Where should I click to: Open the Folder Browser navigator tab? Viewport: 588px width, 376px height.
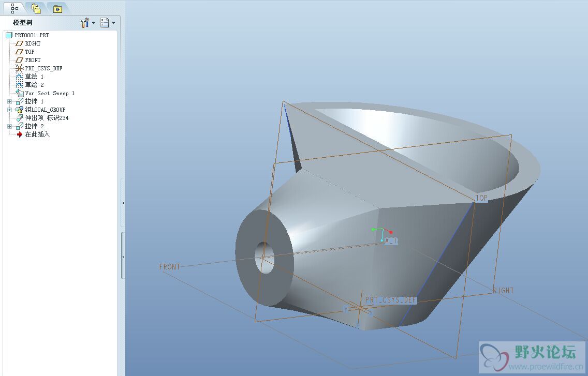point(36,8)
